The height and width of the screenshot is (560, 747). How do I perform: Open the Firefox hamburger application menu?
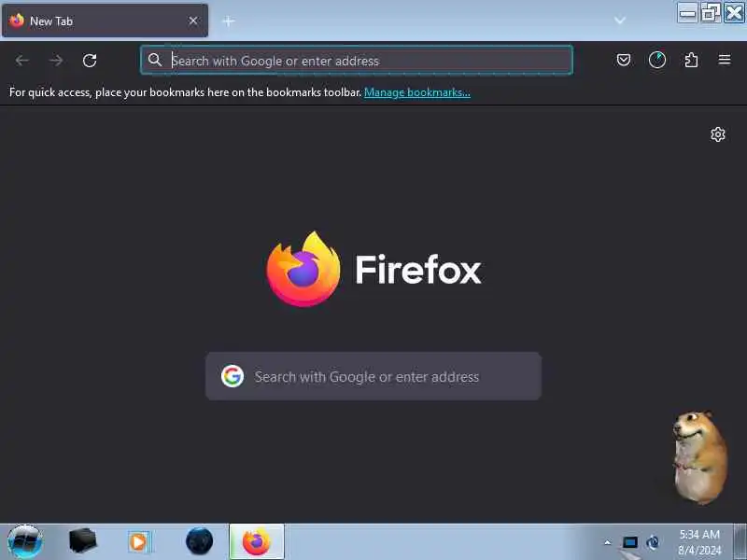click(725, 60)
